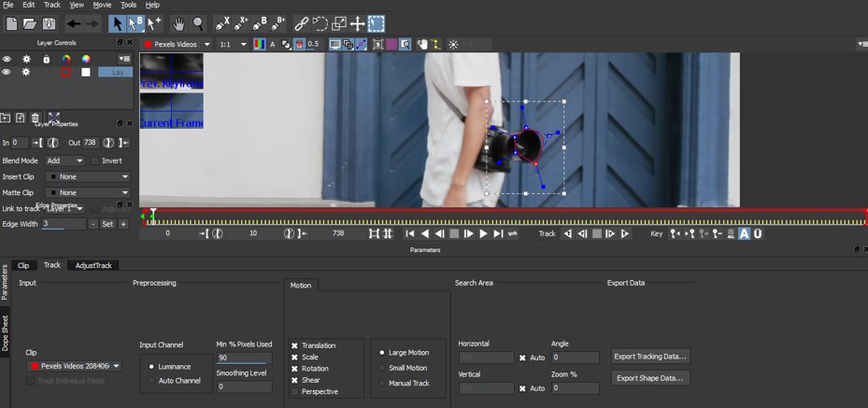
Task: Choose the Add X-Spline to Layer tool
Action: point(241,23)
